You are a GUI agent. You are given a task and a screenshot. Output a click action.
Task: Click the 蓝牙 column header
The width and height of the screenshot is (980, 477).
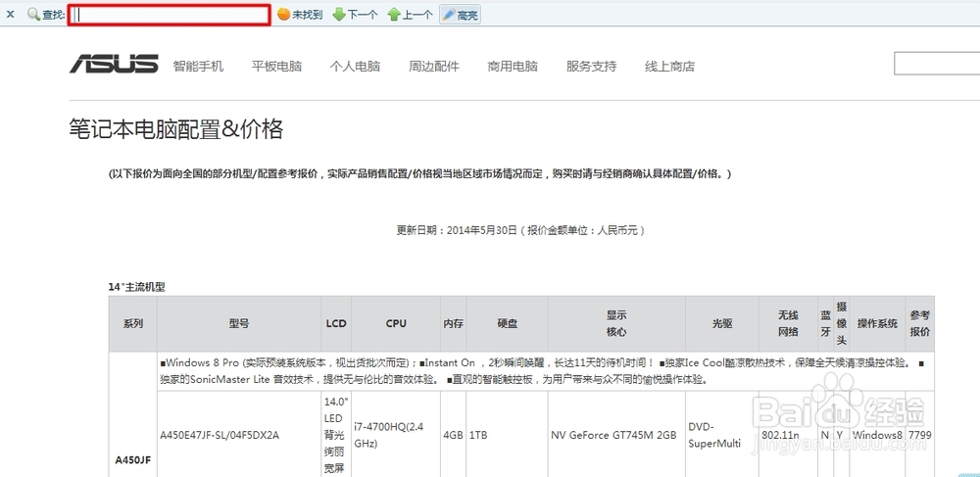[825, 323]
